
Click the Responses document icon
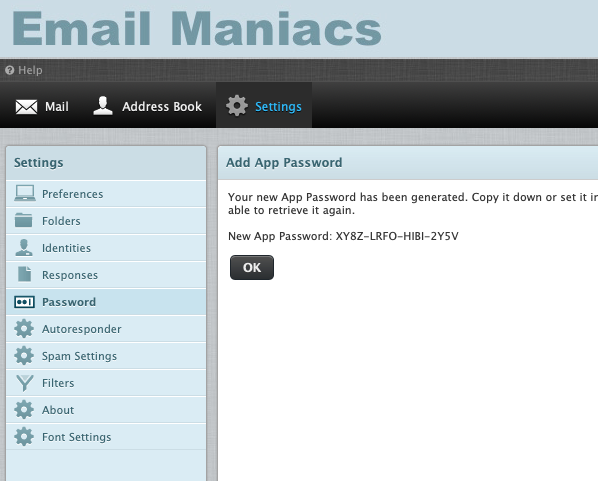point(24,274)
